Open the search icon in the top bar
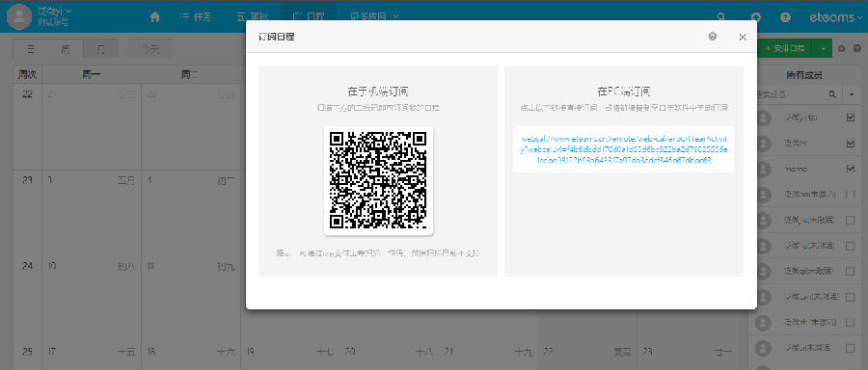The image size is (868, 370). (x=720, y=17)
